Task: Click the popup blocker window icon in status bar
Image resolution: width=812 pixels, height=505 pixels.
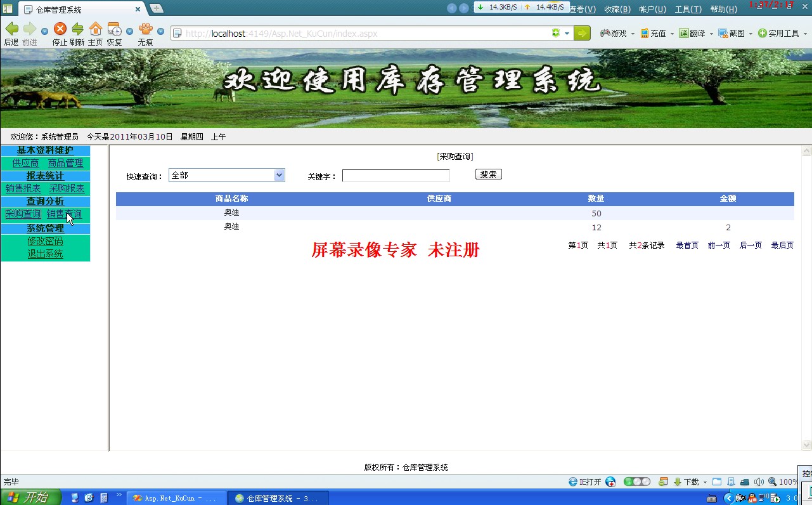Action: pos(663,482)
